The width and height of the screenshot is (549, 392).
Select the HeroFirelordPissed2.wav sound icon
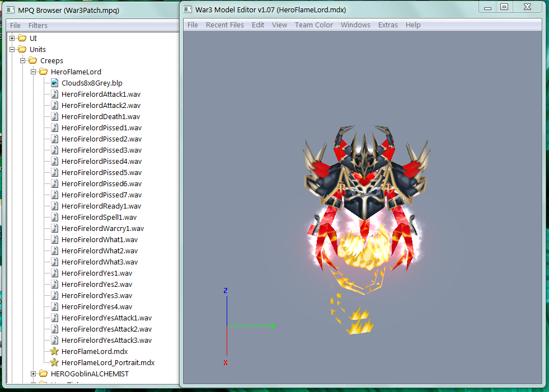(x=55, y=139)
